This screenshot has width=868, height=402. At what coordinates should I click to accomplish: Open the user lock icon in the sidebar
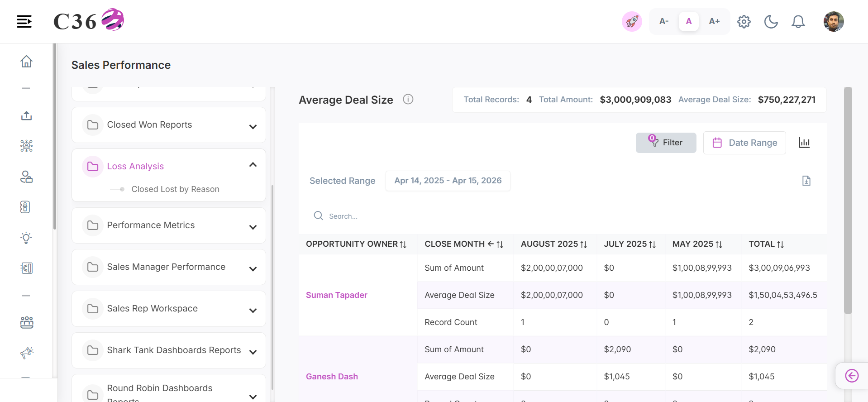26,177
